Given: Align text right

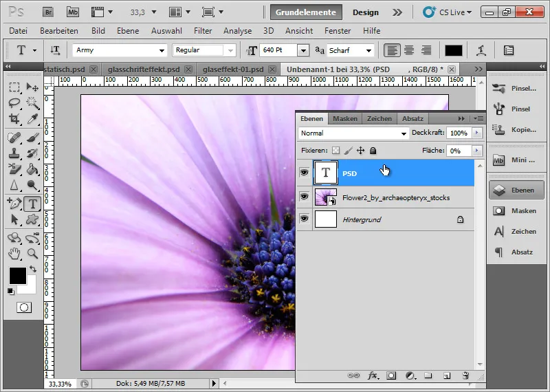Looking at the screenshot, I should coord(426,50).
